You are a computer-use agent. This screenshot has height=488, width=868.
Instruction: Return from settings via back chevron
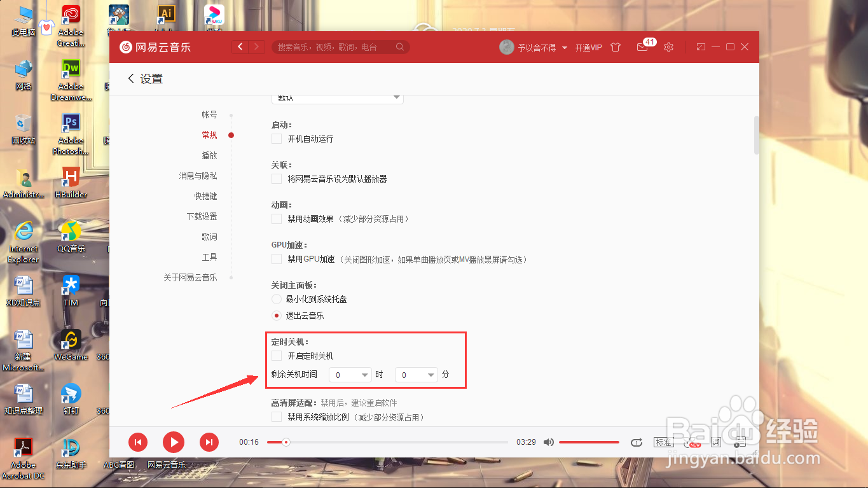click(x=131, y=78)
